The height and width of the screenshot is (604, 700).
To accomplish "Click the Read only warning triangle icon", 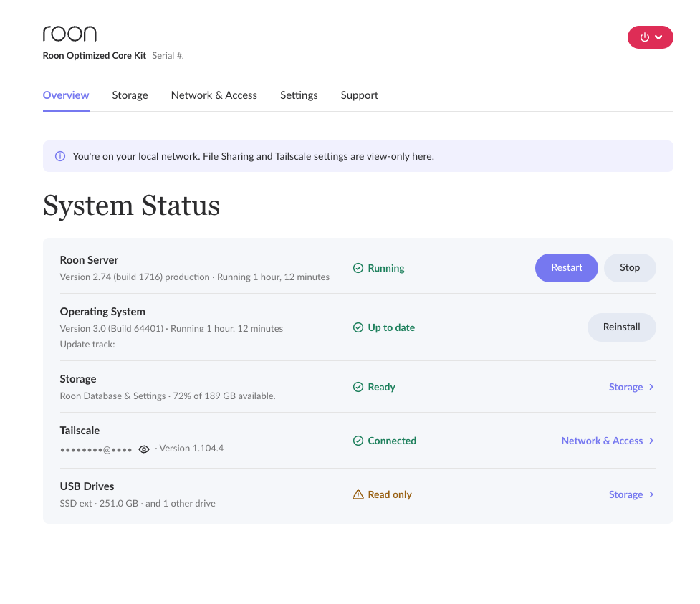I will pyautogui.click(x=358, y=494).
